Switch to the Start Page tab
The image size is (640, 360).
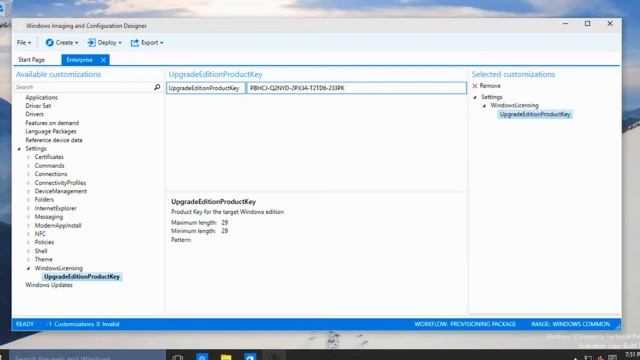coord(31,60)
